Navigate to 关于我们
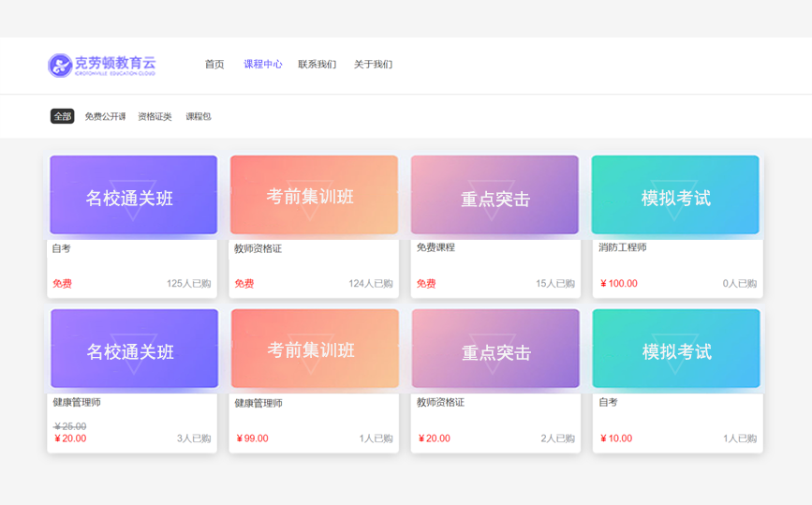The width and height of the screenshot is (812, 505). (x=373, y=65)
